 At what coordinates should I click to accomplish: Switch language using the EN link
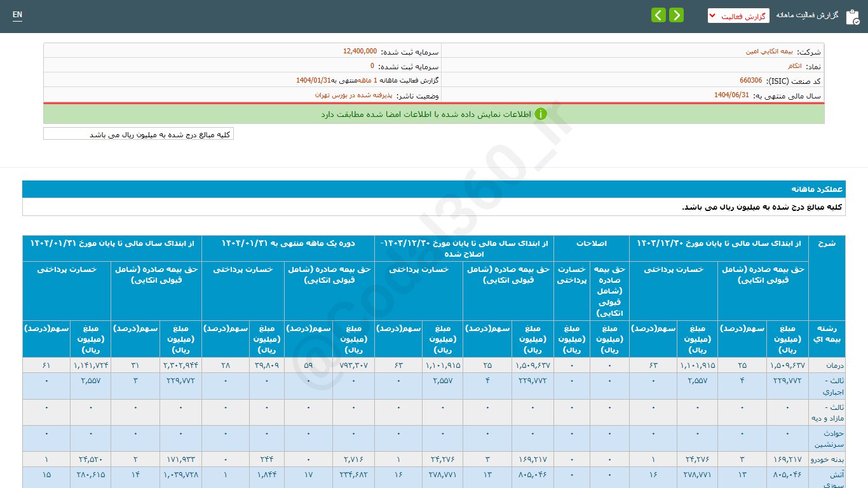point(17,15)
